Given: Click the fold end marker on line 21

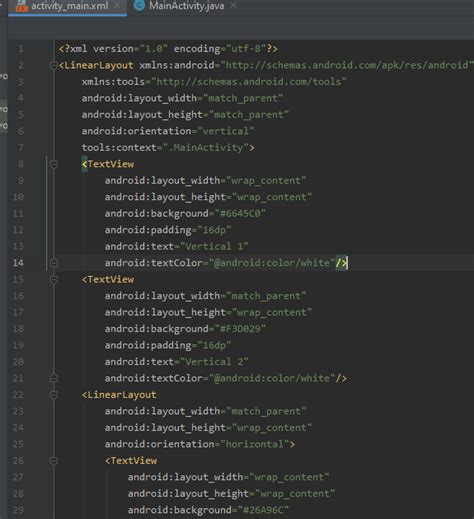Looking at the screenshot, I should pos(54,379).
